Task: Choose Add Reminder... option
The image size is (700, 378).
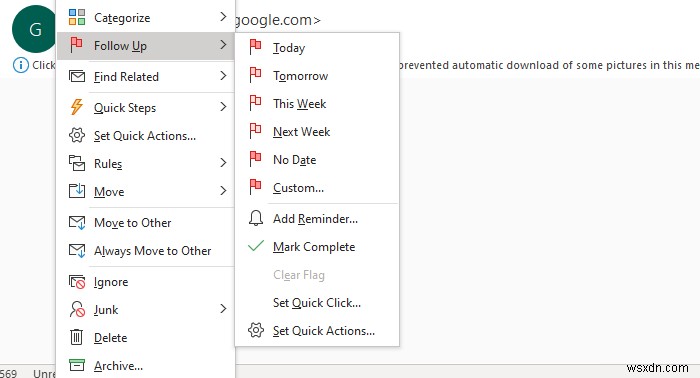Action: pos(317,219)
